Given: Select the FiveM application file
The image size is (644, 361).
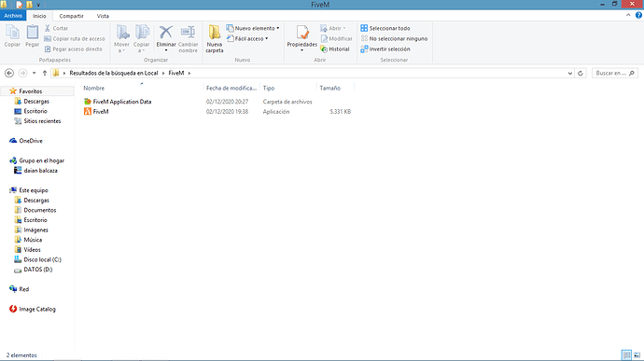Looking at the screenshot, I should pos(101,112).
